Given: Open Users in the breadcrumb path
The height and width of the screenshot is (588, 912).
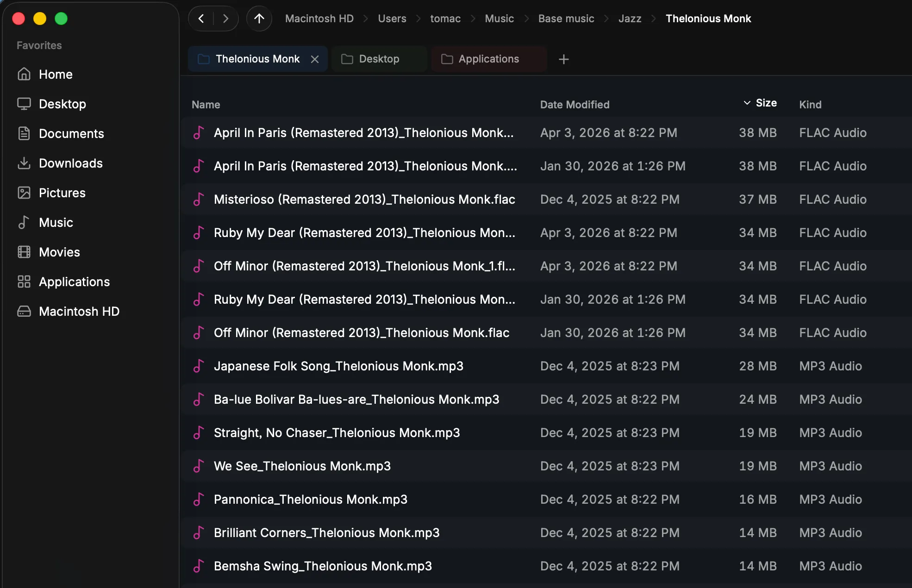Looking at the screenshot, I should [x=392, y=19].
